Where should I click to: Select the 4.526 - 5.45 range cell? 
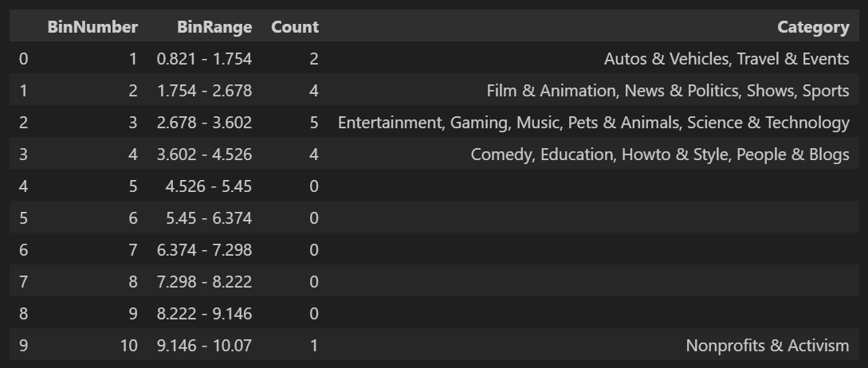[208, 186]
